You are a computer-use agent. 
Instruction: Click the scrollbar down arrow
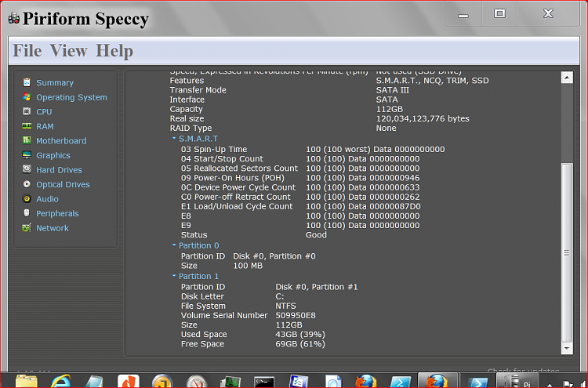pyautogui.click(x=567, y=348)
